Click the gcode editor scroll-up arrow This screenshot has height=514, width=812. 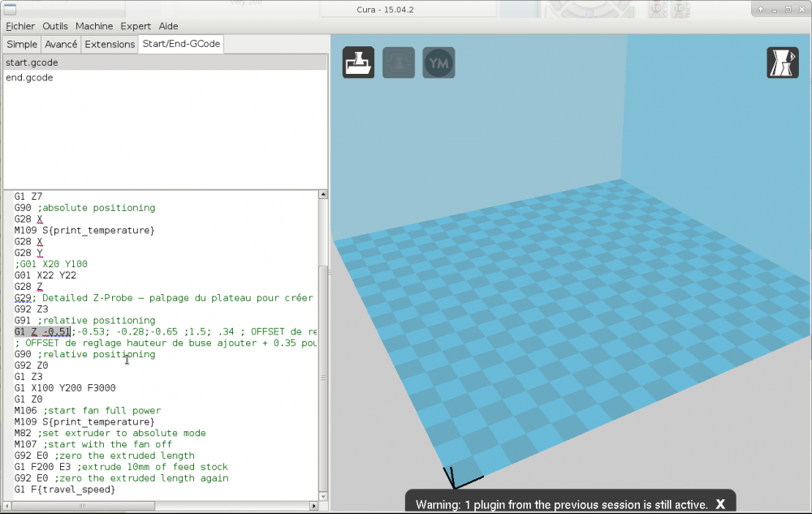(323, 195)
